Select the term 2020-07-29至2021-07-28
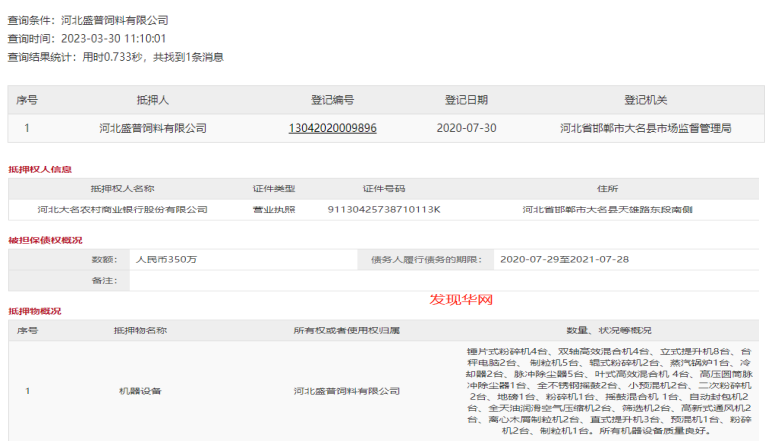 point(564,260)
